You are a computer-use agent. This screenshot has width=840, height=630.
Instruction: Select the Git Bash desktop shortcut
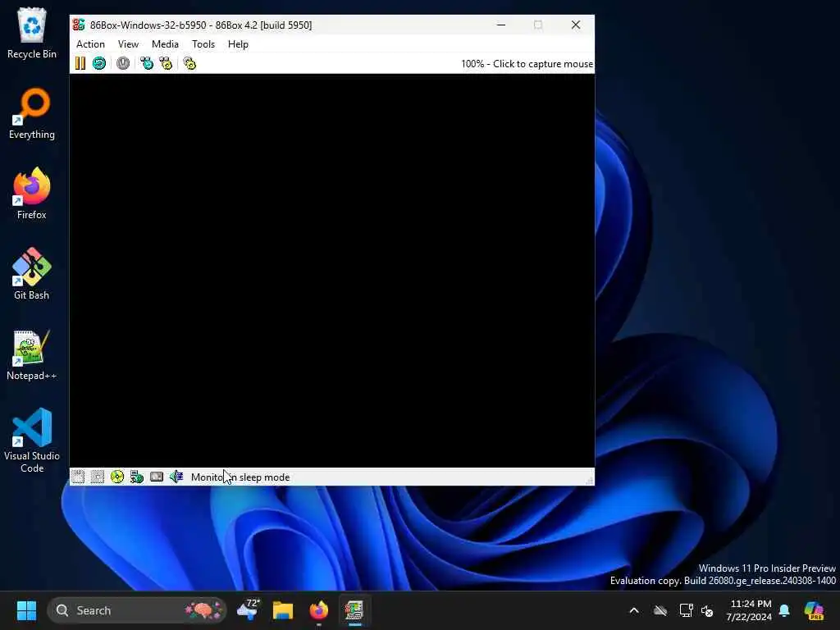[32, 274]
